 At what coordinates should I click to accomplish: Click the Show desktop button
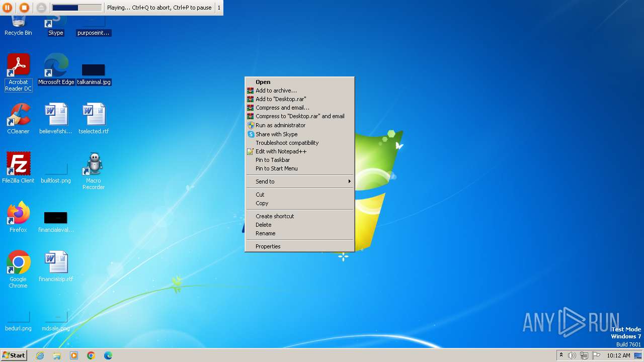point(638,355)
